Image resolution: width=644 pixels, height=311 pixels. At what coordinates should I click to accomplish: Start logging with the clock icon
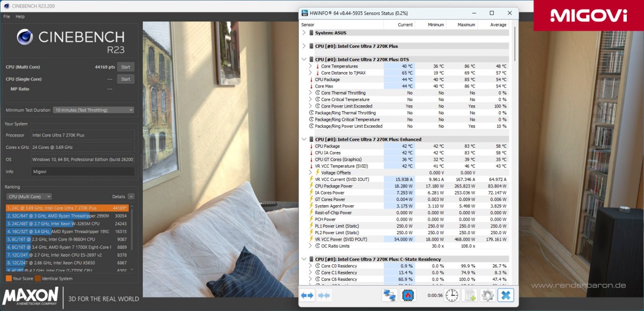(x=452, y=295)
